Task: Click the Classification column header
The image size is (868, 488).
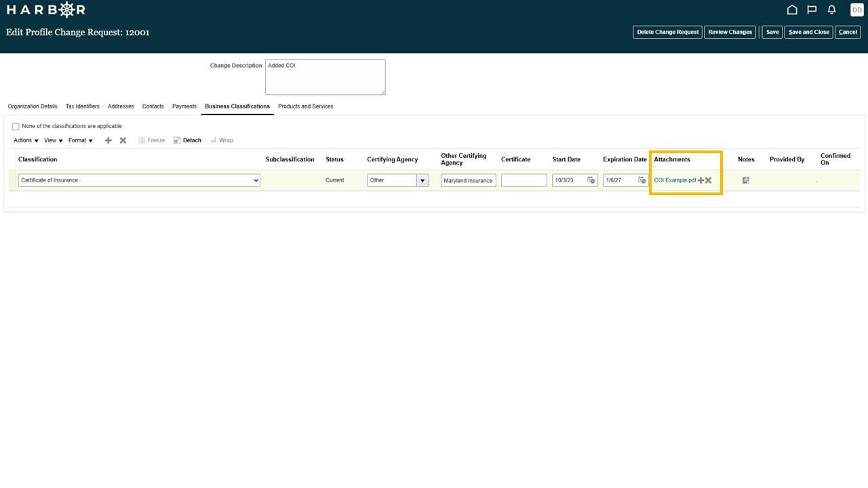Action: pos(38,159)
